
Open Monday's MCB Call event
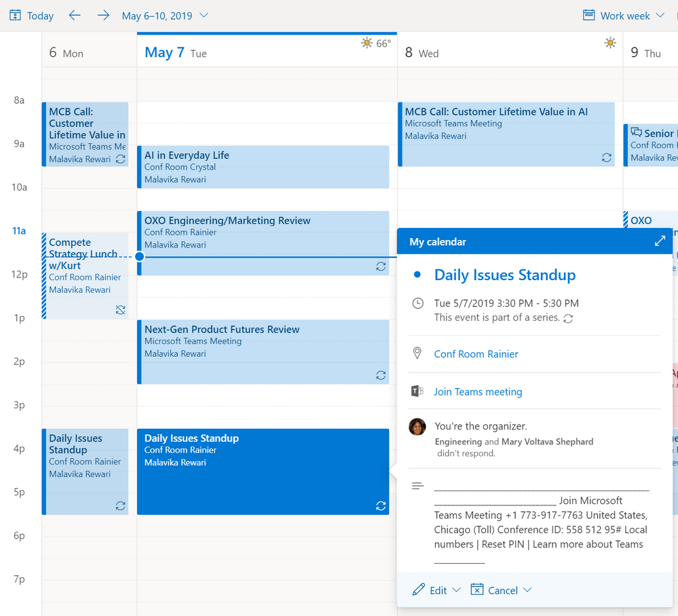click(x=86, y=134)
